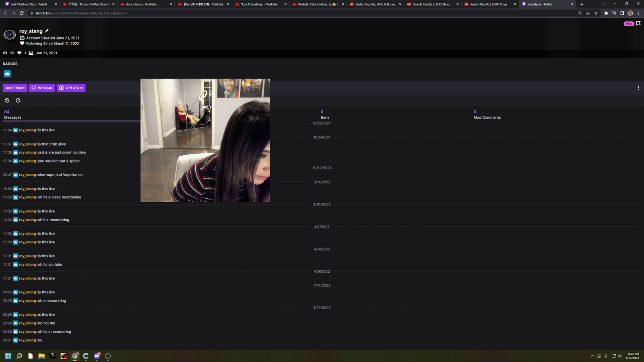This screenshot has height=362, width=644.
Task: Click username in 'nice vape dud VapeNation' message
Action: [28, 175]
